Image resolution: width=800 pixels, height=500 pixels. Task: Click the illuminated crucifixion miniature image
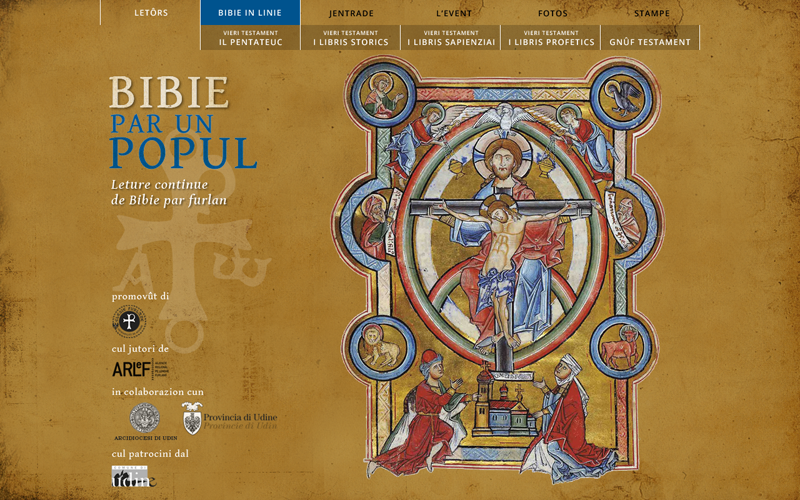498,269
